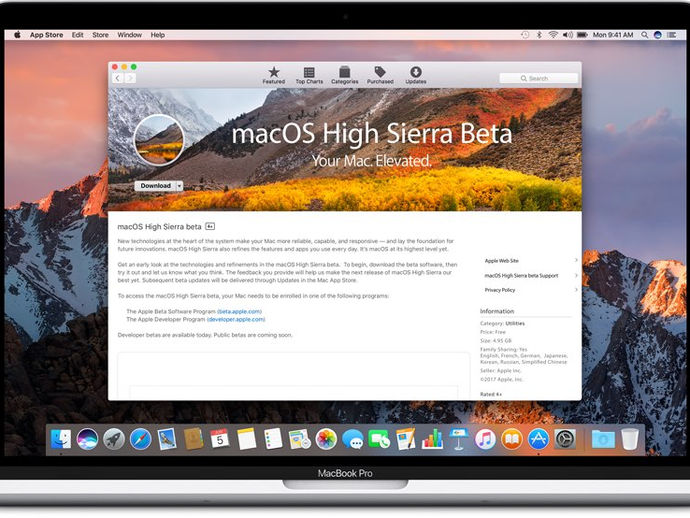Viewport: 690px width, 518px height.
Task: Download macOS High Sierra Beta
Action: point(155,186)
